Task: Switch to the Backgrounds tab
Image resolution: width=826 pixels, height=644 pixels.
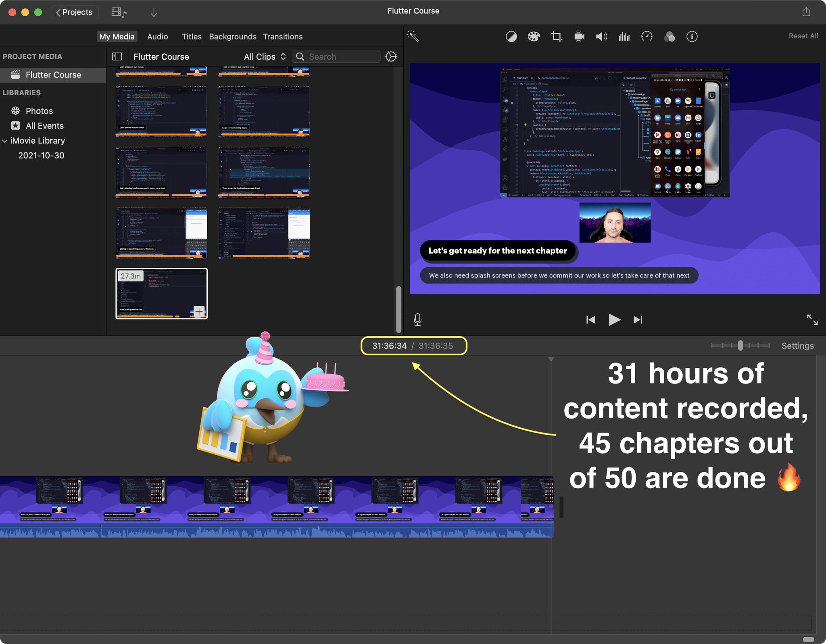Action: 232,37
